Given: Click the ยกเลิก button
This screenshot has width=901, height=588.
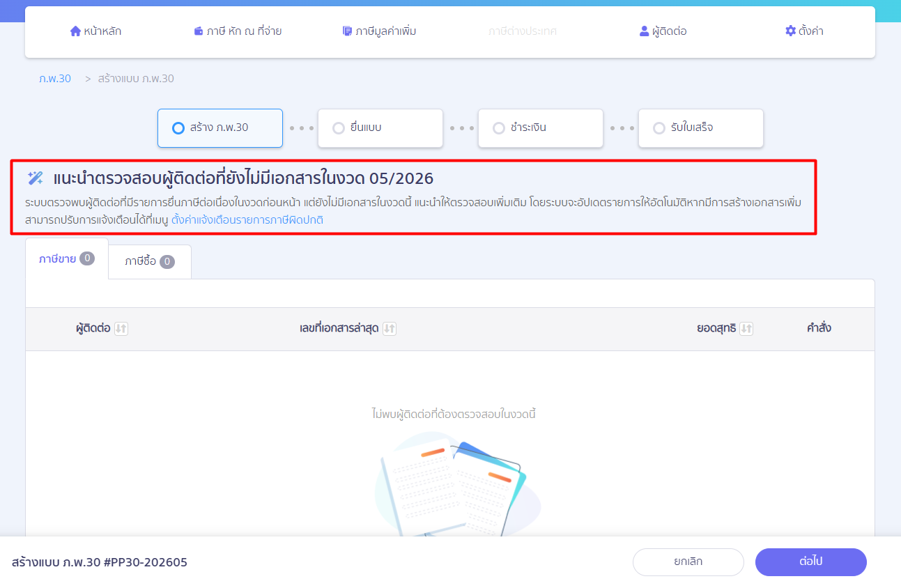Looking at the screenshot, I should (x=688, y=562).
